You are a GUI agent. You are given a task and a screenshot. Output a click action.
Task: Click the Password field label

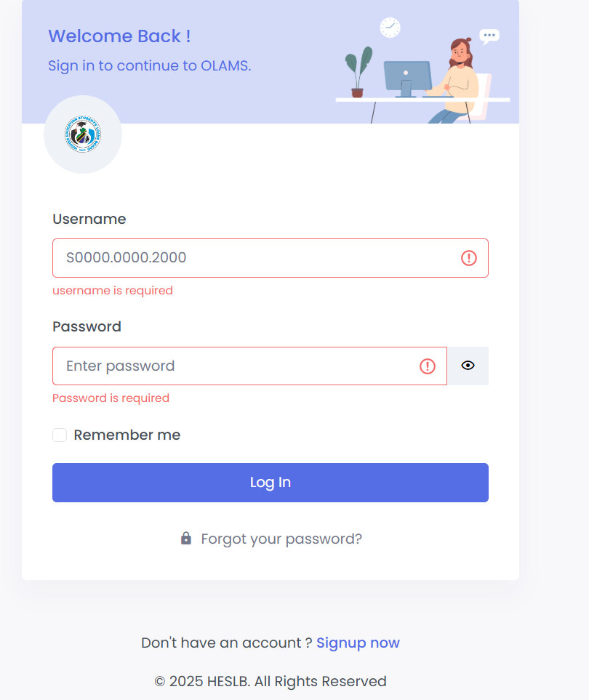click(87, 326)
